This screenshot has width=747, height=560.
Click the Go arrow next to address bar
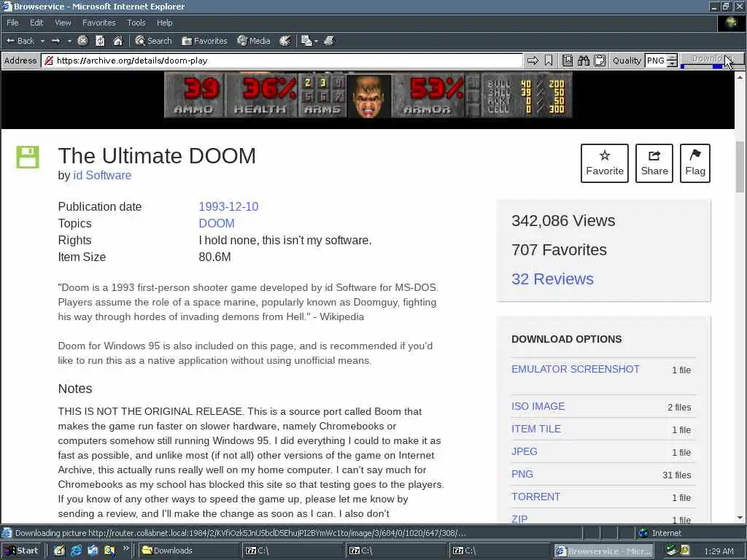coord(533,61)
